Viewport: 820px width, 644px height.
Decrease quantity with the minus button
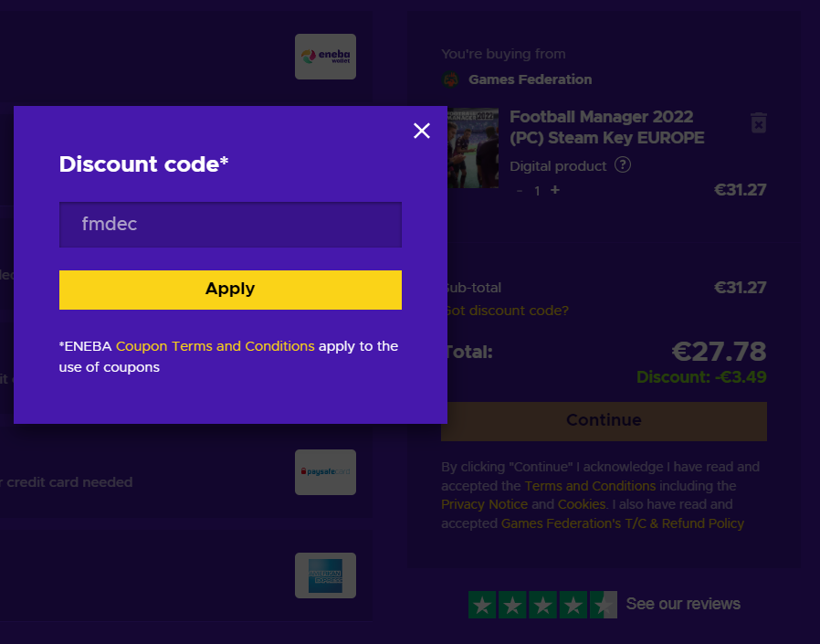[520, 191]
